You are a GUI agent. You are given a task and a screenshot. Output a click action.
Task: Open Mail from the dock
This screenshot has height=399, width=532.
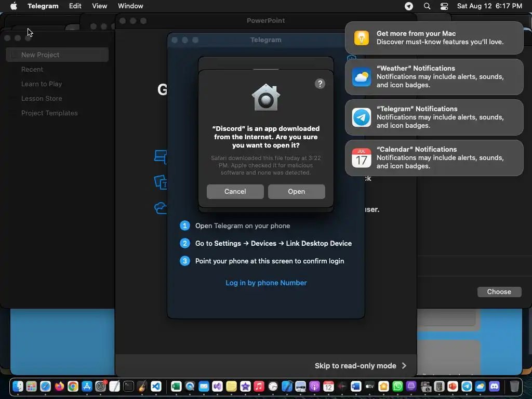click(204, 386)
